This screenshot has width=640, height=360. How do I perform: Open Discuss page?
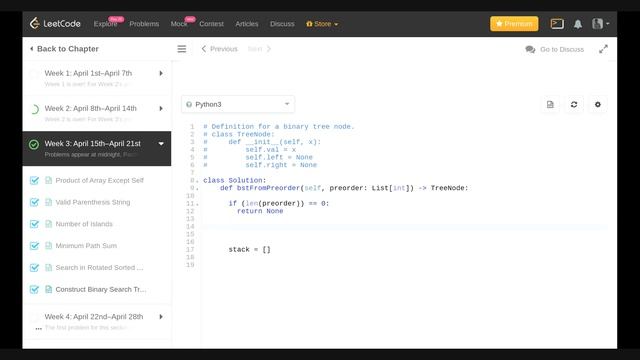282,24
